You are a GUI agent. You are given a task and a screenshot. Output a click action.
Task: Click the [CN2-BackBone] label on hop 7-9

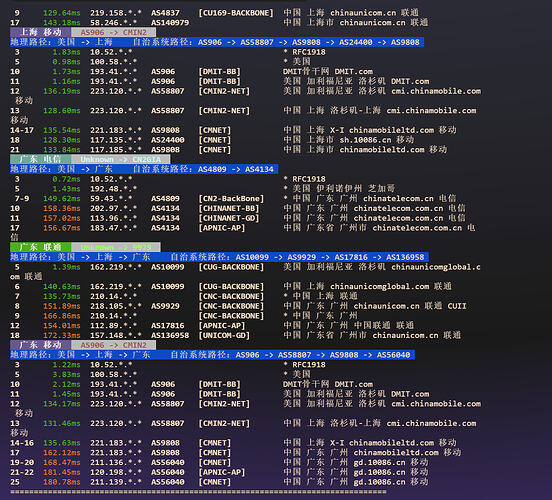(231, 199)
